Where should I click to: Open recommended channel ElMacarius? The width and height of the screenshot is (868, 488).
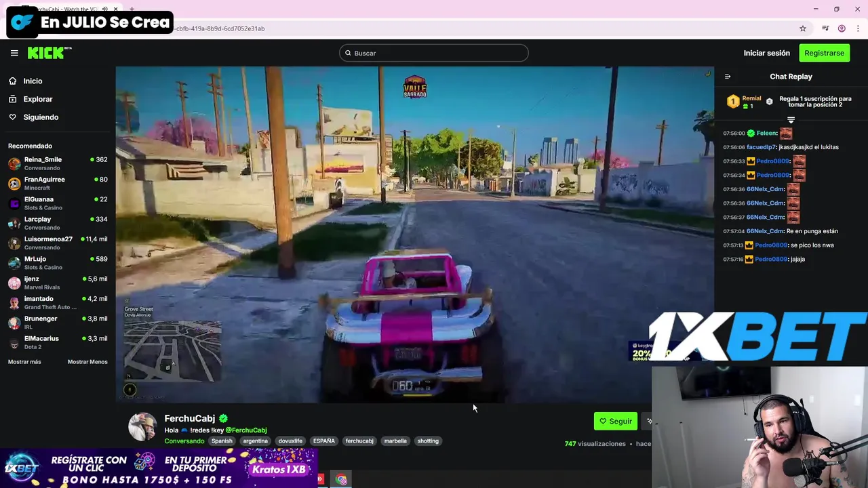58,342
